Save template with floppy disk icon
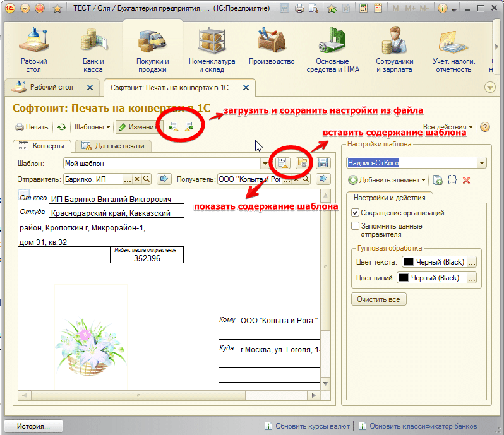The image size is (504, 435). tap(323, 164)
